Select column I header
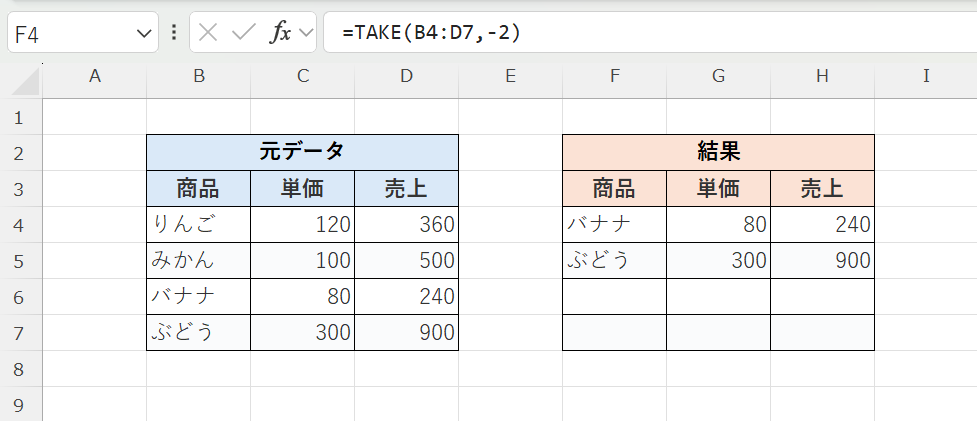This screenshot has width=977, height=421. [x=926, y=76]
